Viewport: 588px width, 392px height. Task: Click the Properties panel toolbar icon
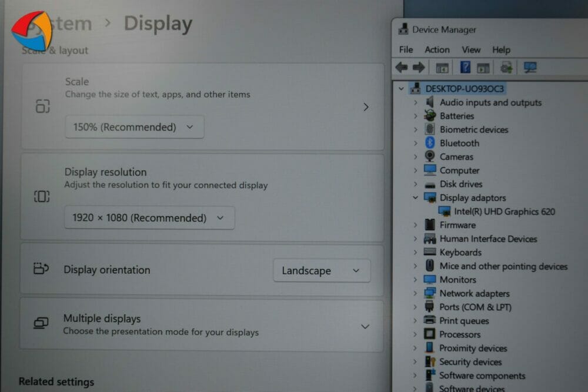click(483, 68)
